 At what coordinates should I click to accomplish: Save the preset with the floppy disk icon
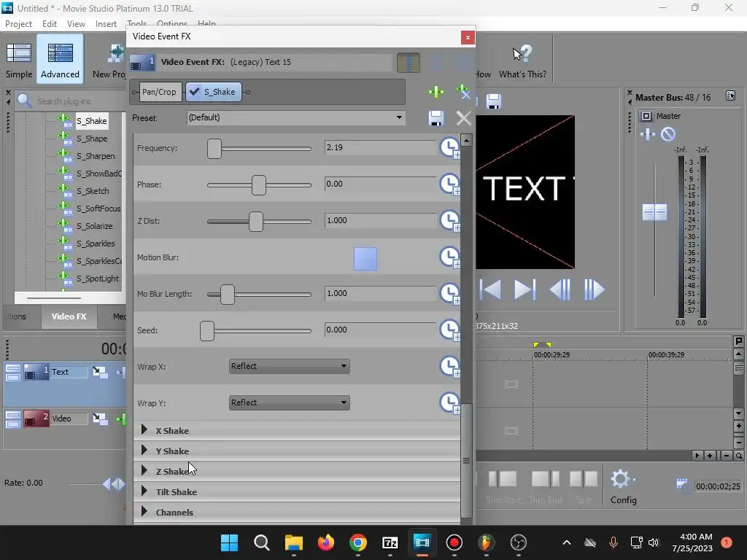pyautogui.click(x=436, y=118)
